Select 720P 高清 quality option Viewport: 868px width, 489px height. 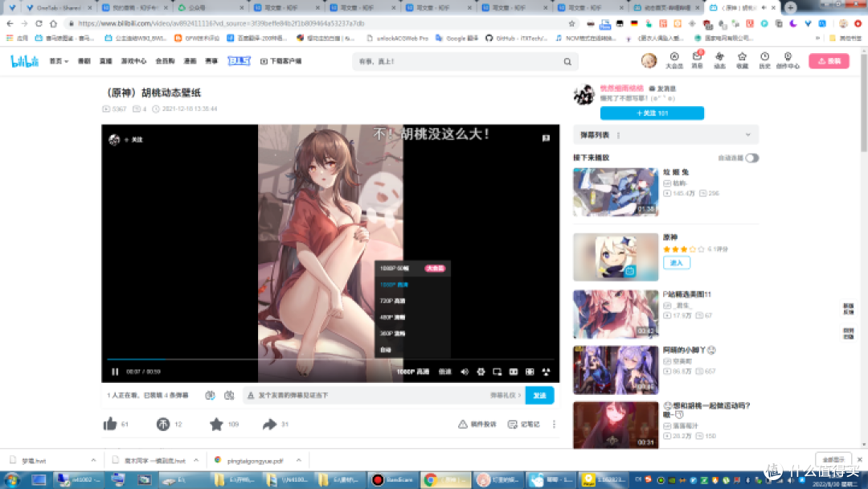point(412,301)
